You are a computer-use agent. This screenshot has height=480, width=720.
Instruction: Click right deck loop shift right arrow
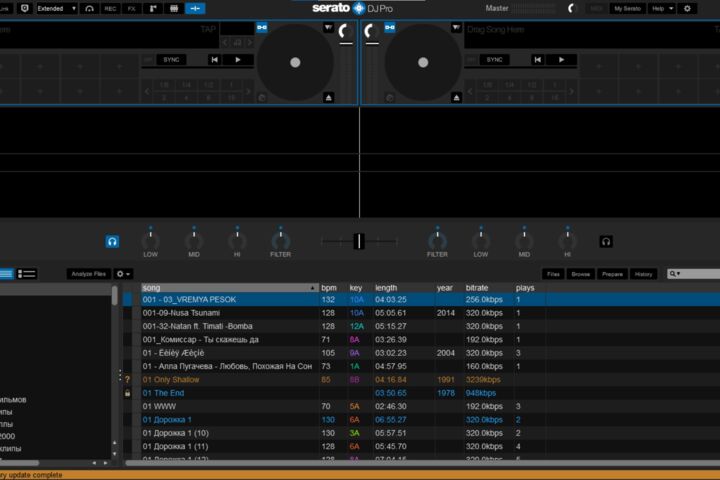(572, 91)
